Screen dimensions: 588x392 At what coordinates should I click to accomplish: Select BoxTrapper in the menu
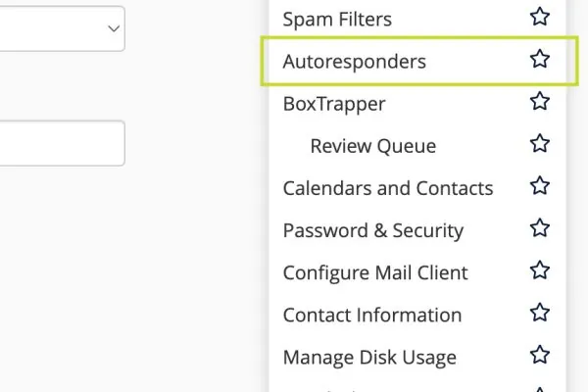pos(334,104)
